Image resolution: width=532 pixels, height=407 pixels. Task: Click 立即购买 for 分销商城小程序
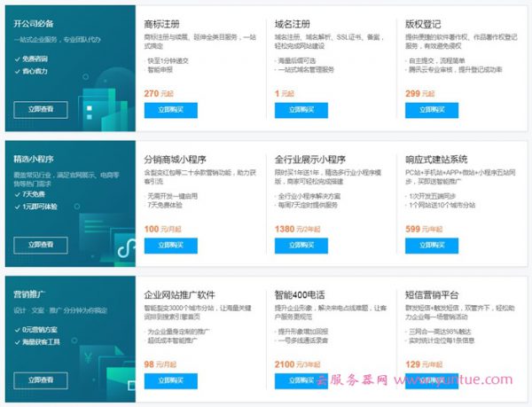tap(169, 246)
